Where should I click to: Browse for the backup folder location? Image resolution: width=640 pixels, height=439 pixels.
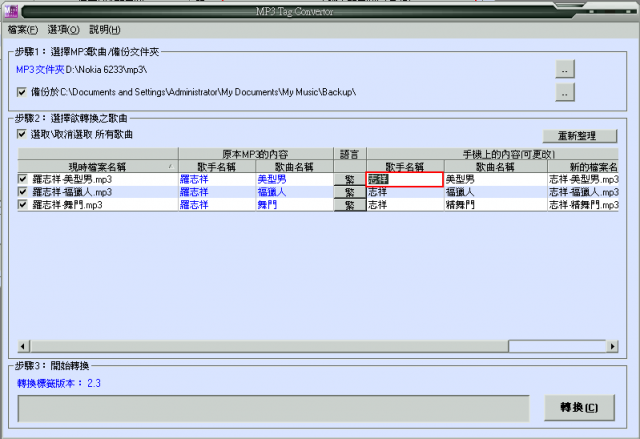[x=565, y=93]
